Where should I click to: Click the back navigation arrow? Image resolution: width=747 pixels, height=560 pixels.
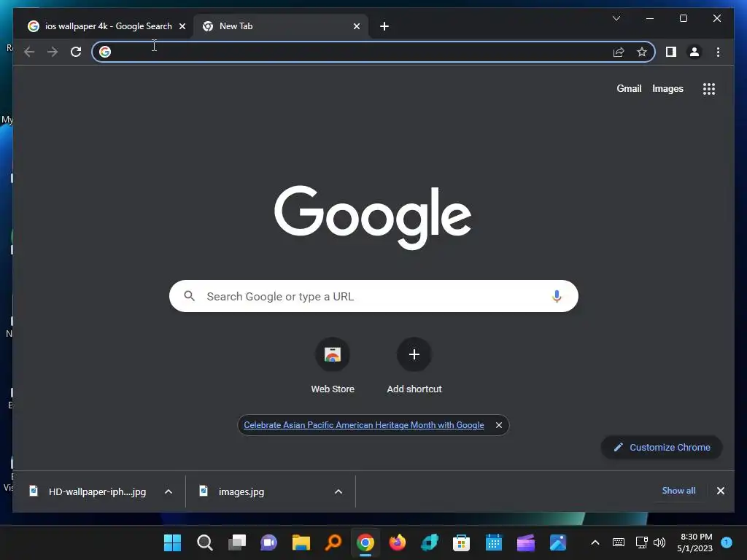point(29,52)
